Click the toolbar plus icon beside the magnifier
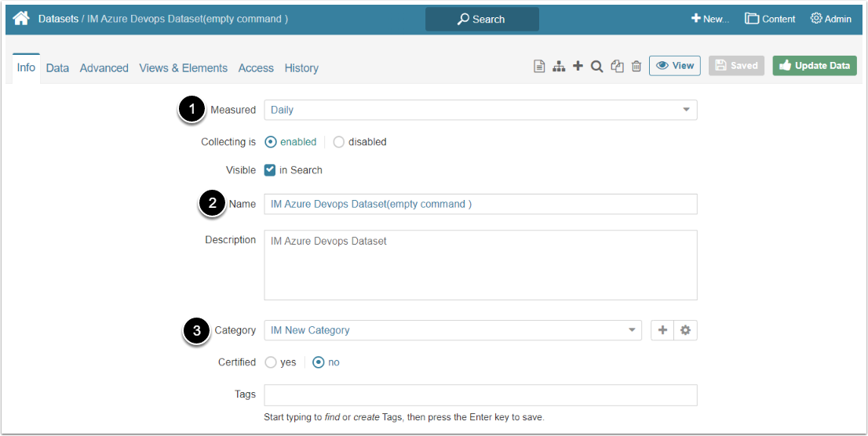The image size is (868, 436). [578, 67]
